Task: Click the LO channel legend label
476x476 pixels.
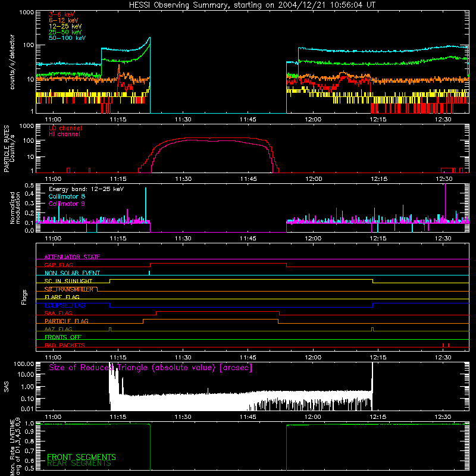Action: coord(65,128)
